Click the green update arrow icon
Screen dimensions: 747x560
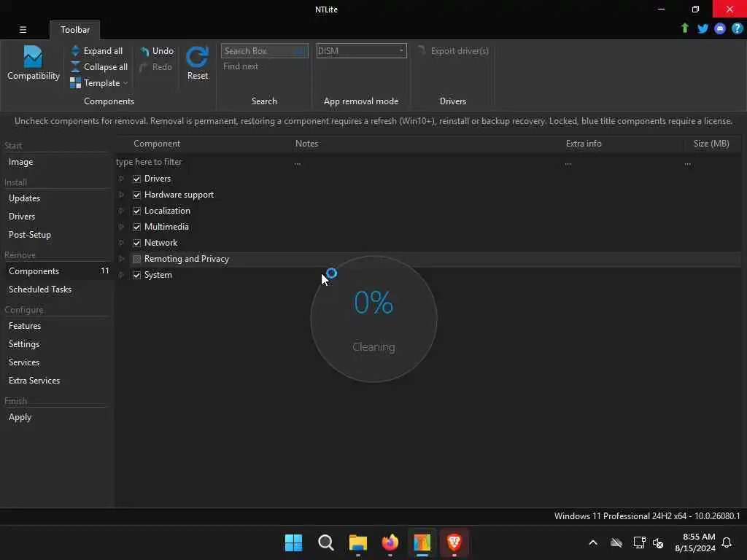tap(684, 28)
